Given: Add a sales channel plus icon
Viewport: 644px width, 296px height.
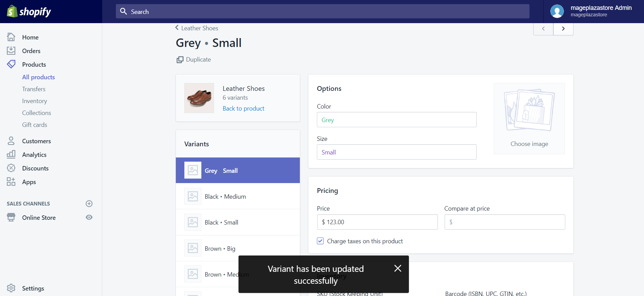Looking at the screenshot, I should tap(89, 203).
